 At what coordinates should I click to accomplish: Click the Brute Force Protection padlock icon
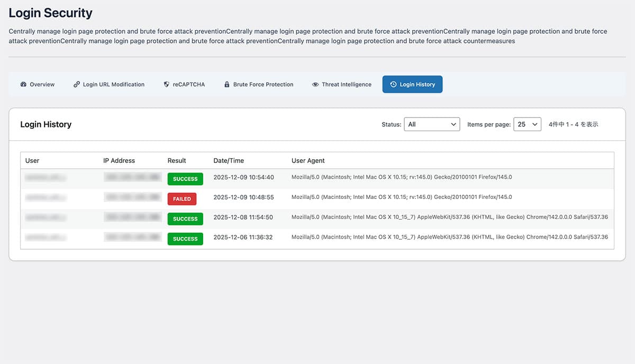(x=227, y=85)
